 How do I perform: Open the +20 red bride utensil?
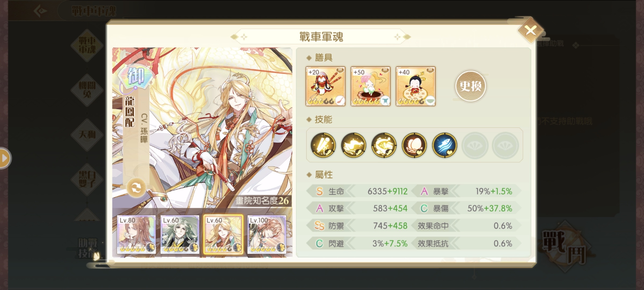325,86
